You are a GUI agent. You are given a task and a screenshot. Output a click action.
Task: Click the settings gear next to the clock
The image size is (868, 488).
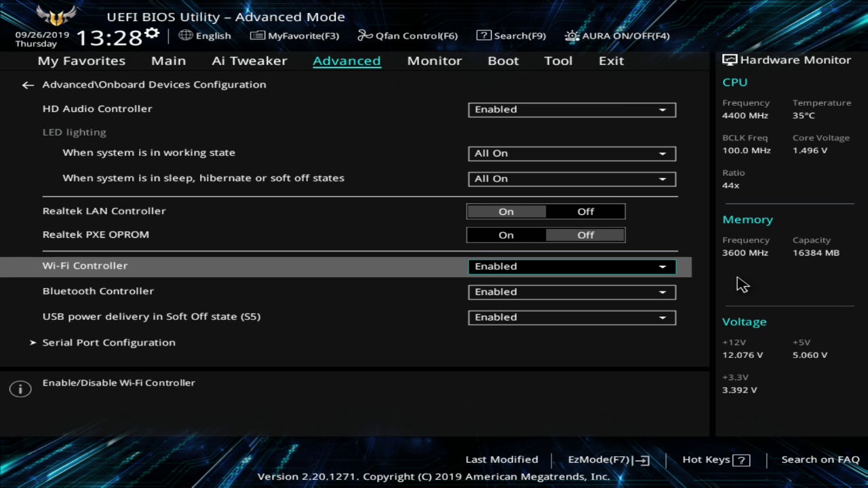tap(152, 33)
